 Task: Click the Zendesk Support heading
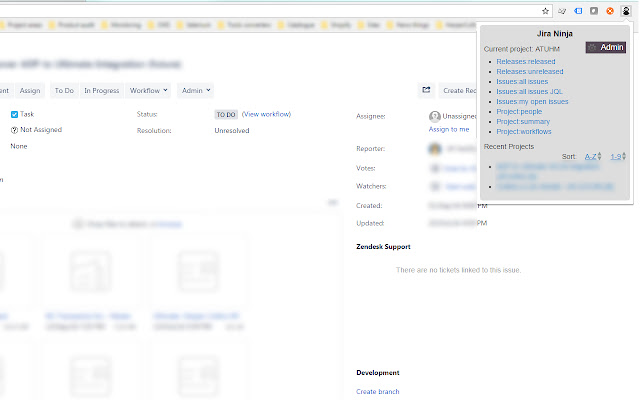tap(383, 247)
